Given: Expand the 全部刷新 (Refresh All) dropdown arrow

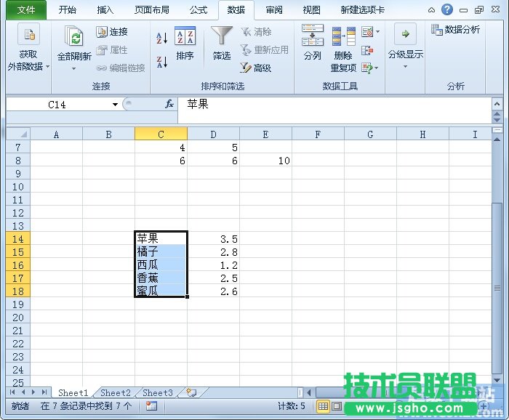Looking at the screenshot, I should pos(73,69).
